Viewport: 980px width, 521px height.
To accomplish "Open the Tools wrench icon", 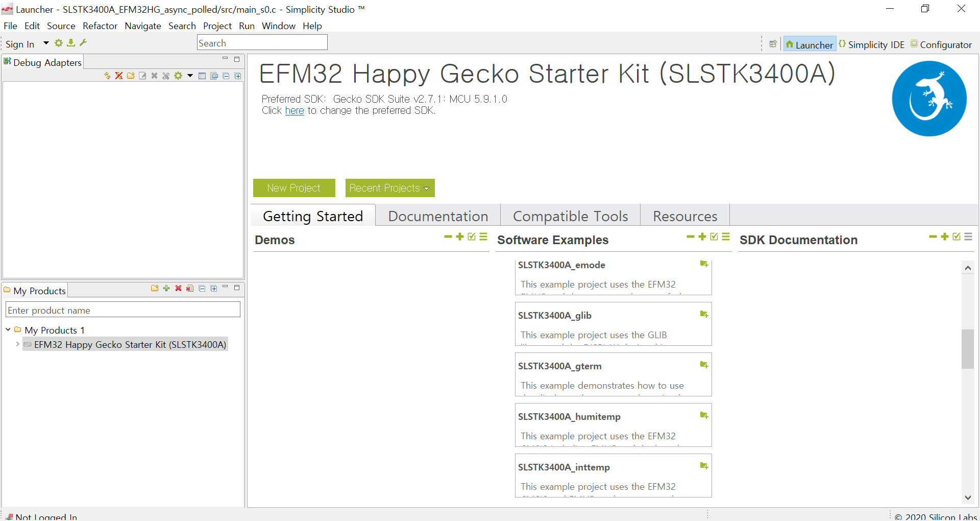I will pyautogui.click(x=83, y=43).
